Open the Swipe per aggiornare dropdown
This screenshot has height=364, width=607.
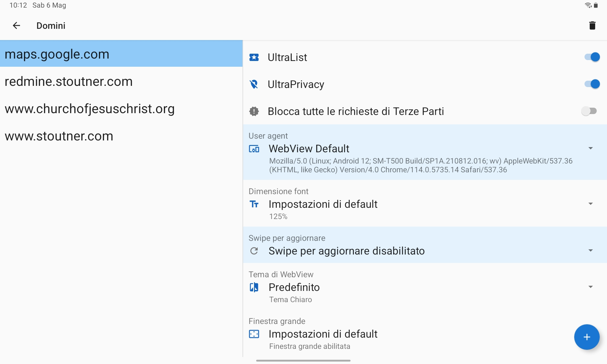tap(590, 251)
